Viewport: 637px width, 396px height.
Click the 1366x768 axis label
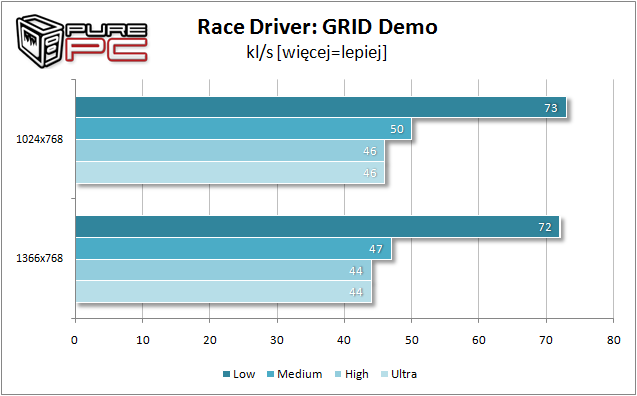(x=40, y=258)
